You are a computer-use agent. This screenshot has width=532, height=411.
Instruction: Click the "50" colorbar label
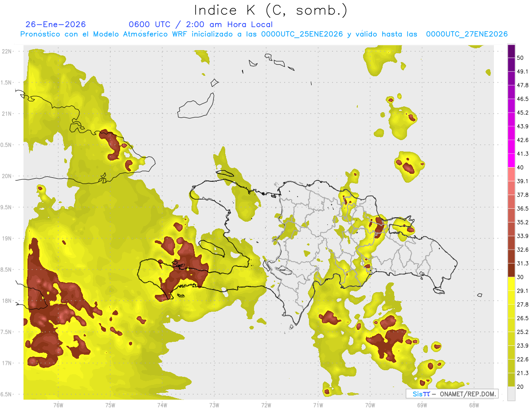(521, 58)
